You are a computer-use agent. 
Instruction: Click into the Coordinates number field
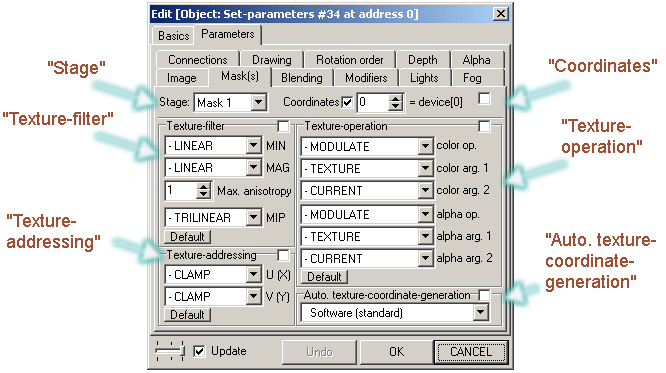coord(373,102)
